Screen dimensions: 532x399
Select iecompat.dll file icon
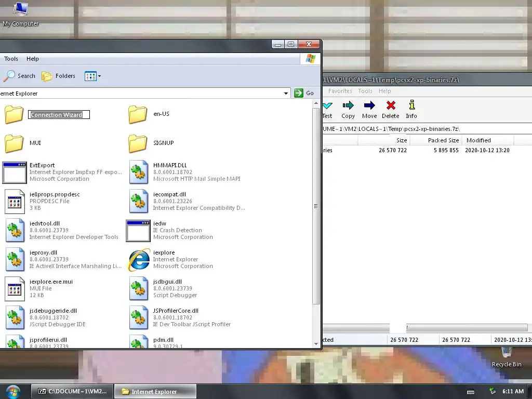click(138, 201)
